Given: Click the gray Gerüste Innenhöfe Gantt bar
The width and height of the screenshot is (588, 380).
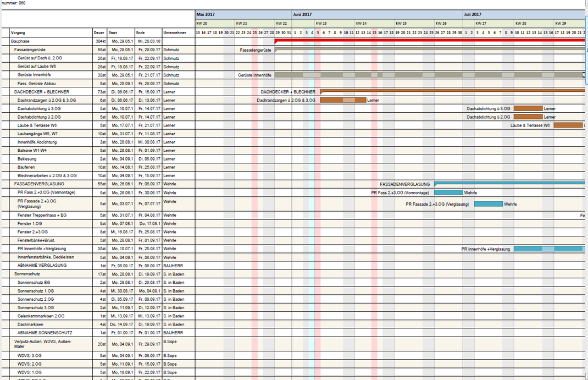Looking at the screenshot, I should [x=429, y=75].
